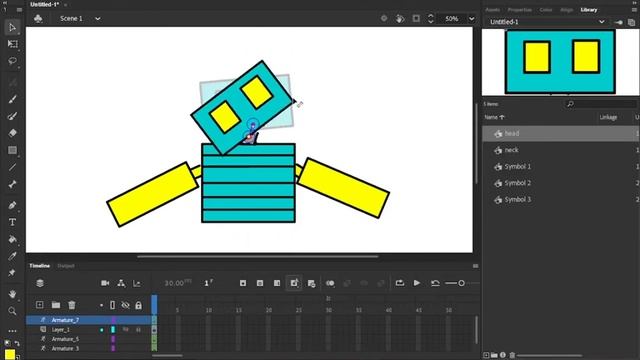This screenshot has height=360, width=640.
Task: Click the yellow fill color swatch
Action: (10, 354)
